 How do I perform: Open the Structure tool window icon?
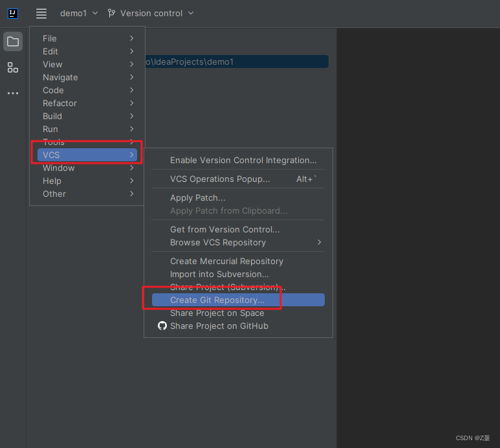pyautogui.click(x=13, y=67)
